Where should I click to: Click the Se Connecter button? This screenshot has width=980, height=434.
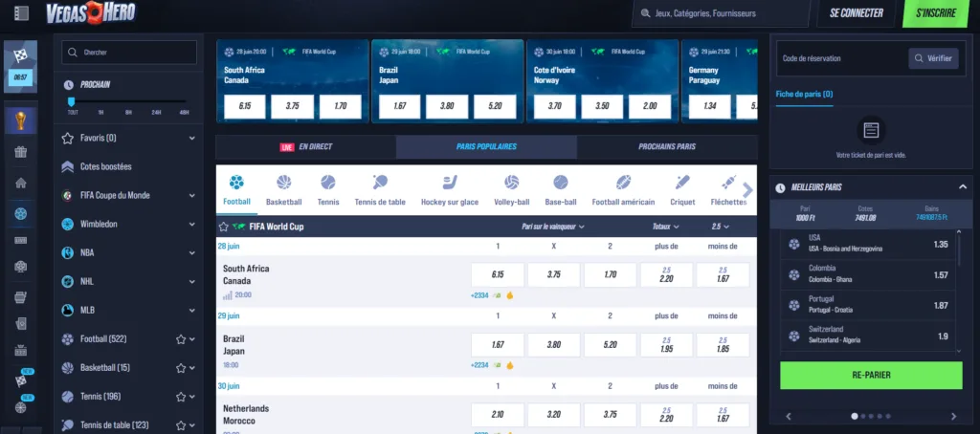(x=857, y=13)
